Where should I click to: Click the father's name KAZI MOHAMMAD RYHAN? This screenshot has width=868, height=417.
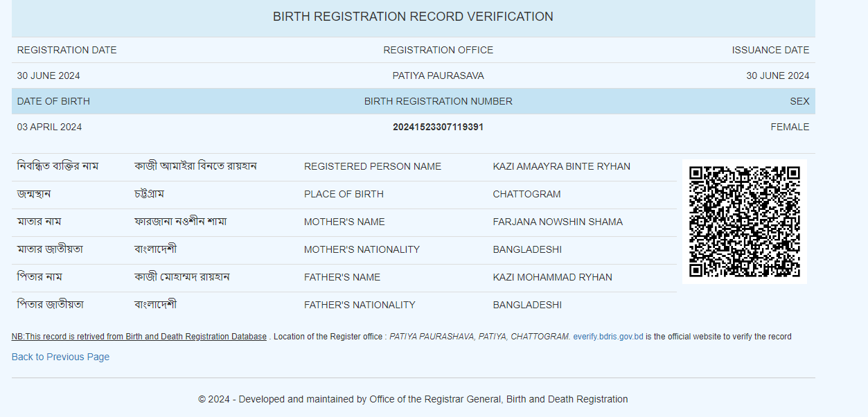pos(552,277)
